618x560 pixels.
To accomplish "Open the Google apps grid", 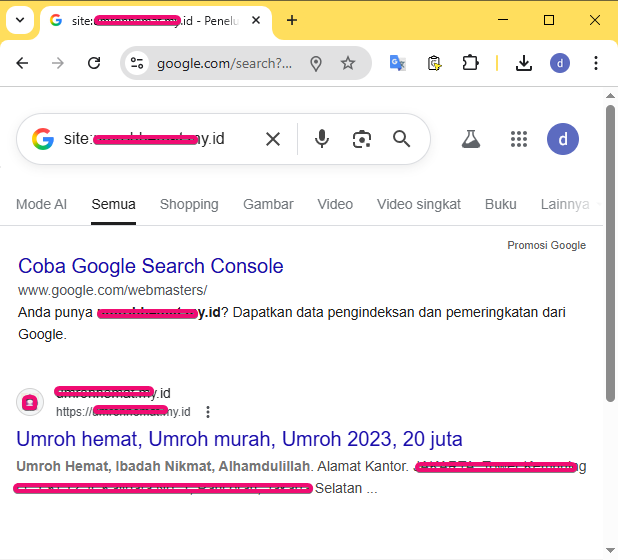I will click(x=519, y=139).
